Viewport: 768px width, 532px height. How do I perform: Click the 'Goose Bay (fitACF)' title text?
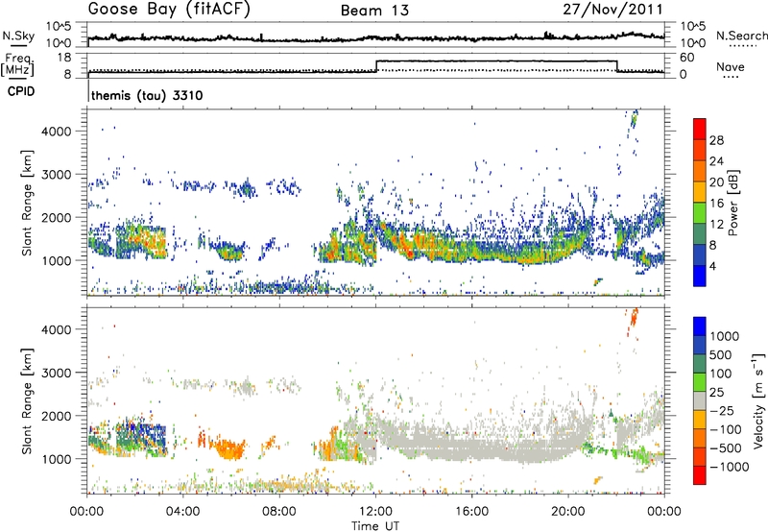[x=169, y=10]
